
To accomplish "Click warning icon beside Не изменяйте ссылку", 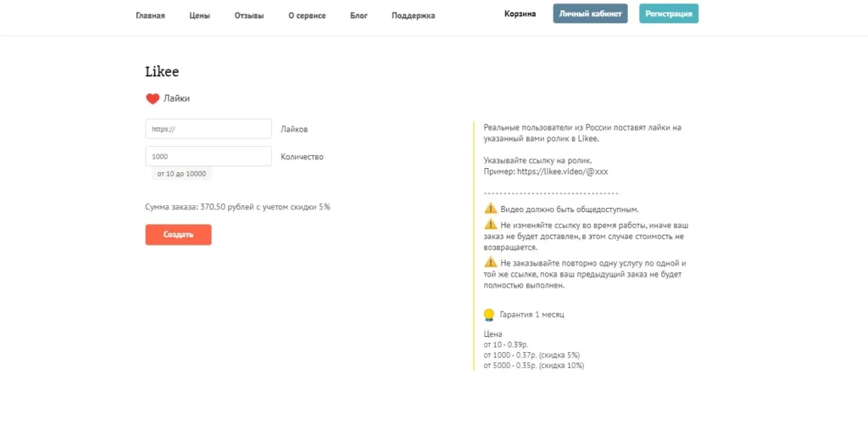I will 491,224.
